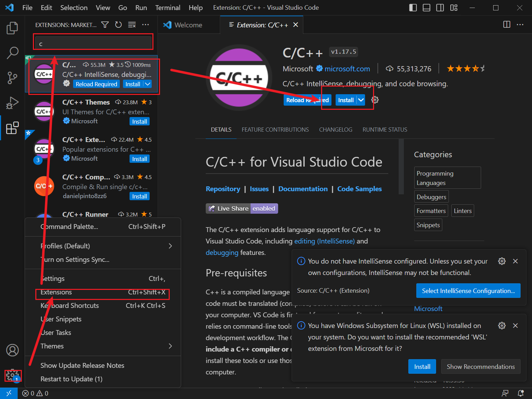Filter extensions using the funnel icon
The width and height of the screenshot is (532, 399).
[105, 25]
